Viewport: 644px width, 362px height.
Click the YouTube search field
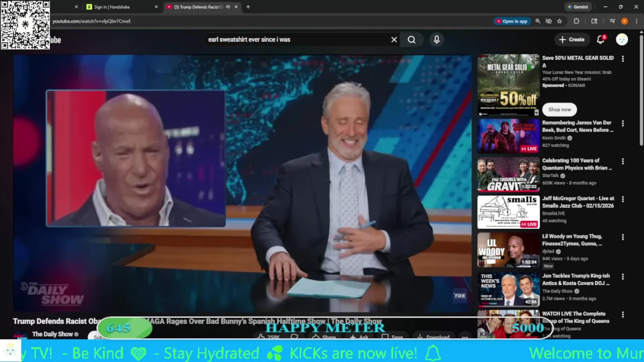[x=297, y=40]
